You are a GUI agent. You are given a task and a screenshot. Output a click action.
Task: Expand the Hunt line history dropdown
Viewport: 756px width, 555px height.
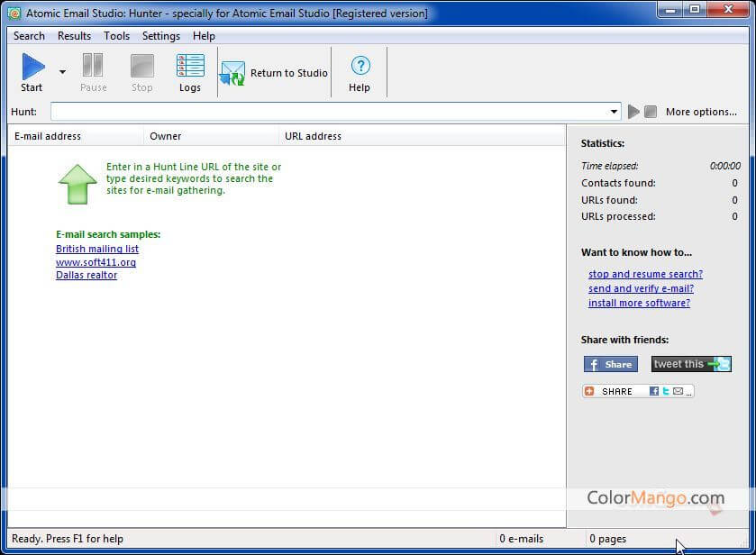tap(615, 112)
